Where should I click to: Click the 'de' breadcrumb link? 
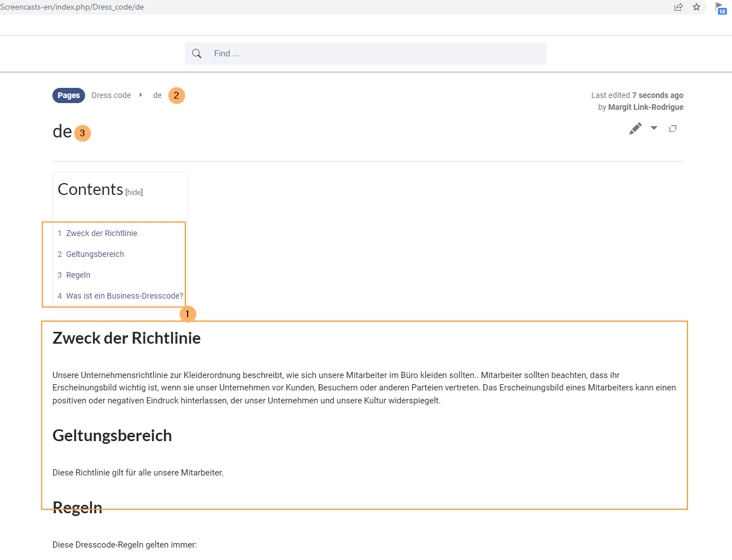click(x=157, y=95)
